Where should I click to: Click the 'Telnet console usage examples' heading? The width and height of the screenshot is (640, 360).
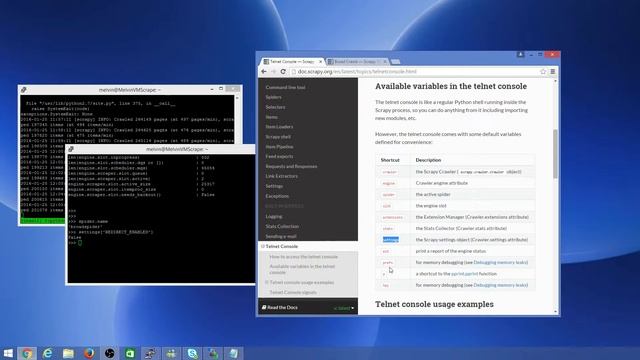pyautogui.click(x=434, y=304)
